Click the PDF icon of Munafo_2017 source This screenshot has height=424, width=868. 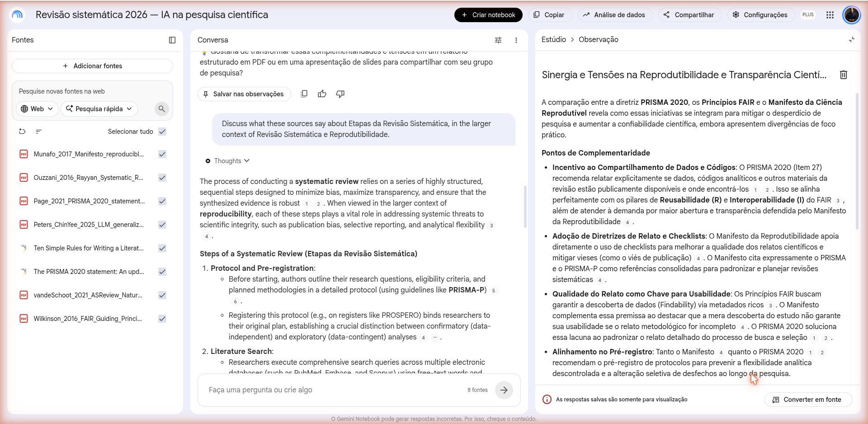(x=24, y=154)
